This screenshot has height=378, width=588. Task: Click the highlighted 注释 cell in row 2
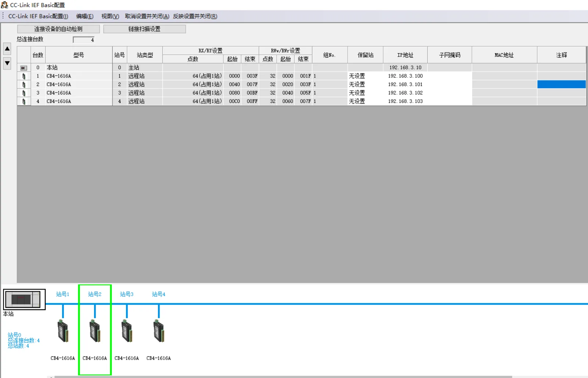[x=562, y=84]
